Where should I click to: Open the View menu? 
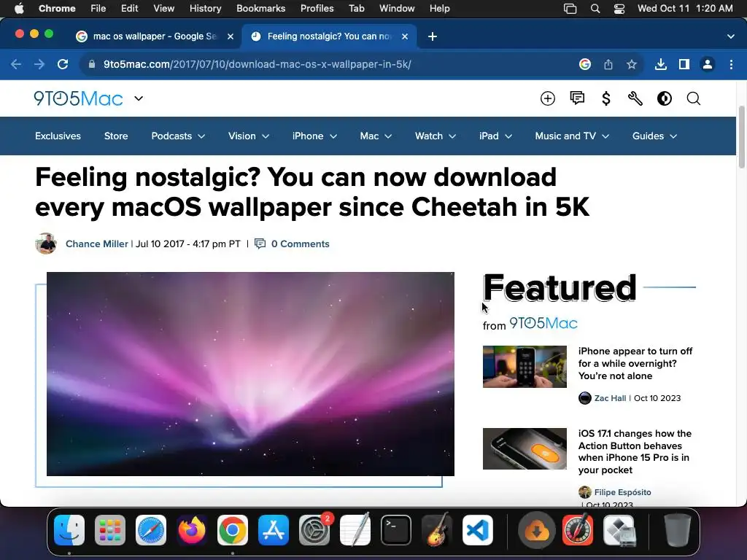click(x=164, y=8)
